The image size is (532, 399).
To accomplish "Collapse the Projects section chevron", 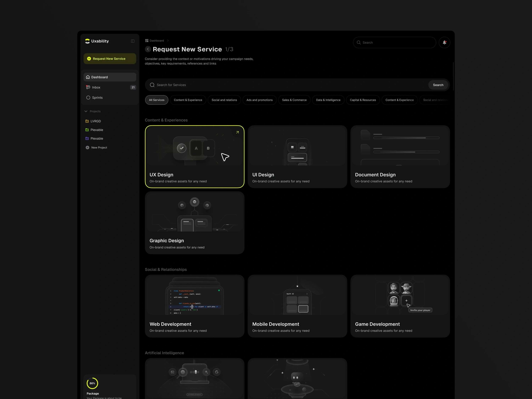I will (86, 111).
